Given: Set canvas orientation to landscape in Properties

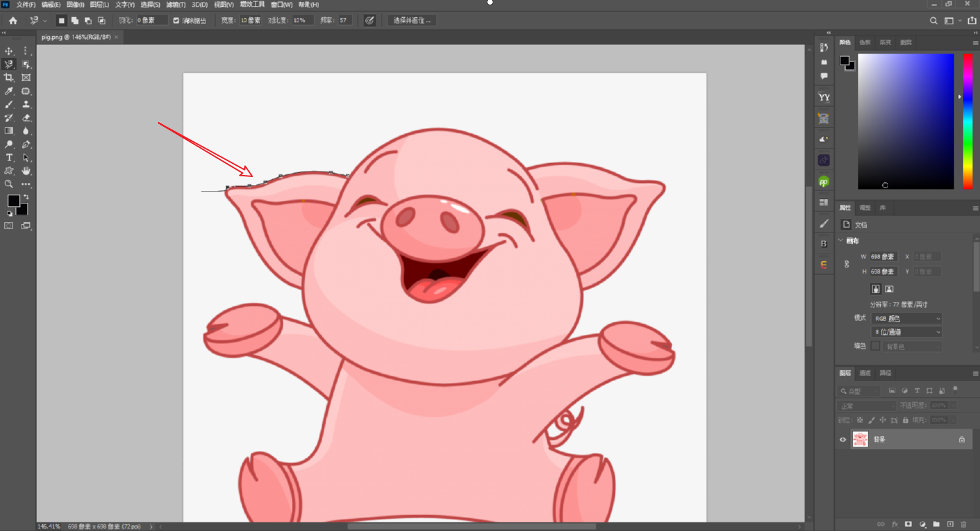Looking at the screenshot, I should [889, 289].
